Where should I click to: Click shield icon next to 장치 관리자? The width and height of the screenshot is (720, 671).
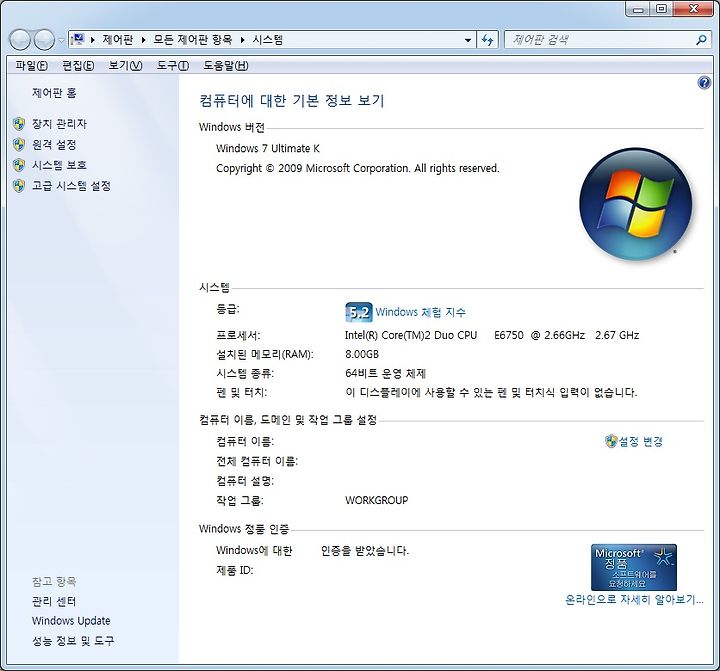point(19,124)
